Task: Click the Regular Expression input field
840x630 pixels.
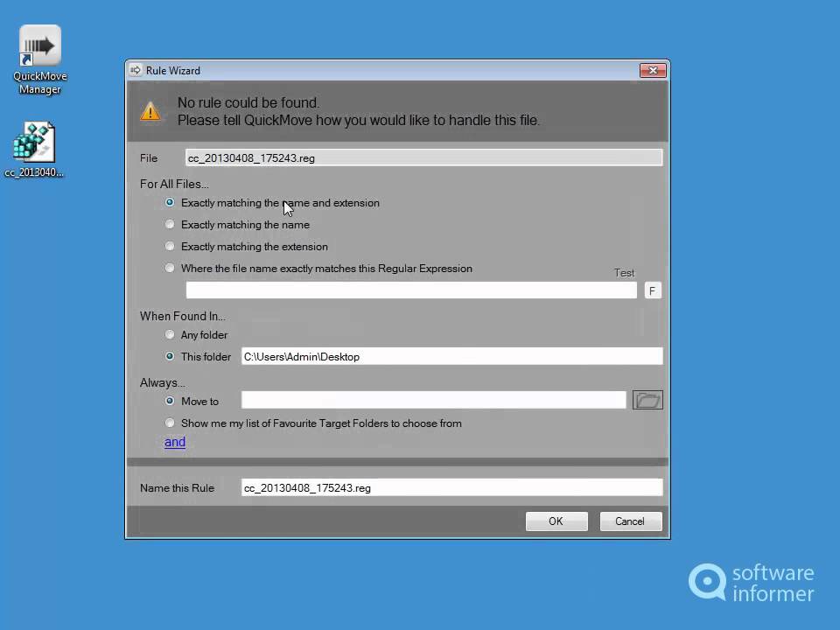Action: [411, 290]
